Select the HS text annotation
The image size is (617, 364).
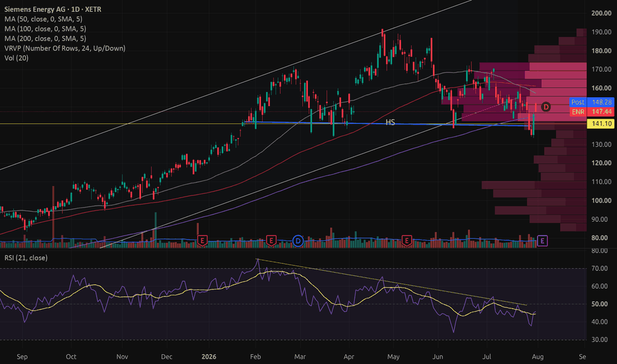click(x=390, y=122)
